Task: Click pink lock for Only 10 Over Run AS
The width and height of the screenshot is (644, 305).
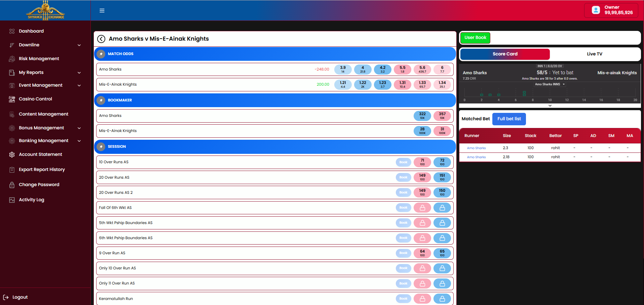Action: pyautogui.click(x=422, y=268)
